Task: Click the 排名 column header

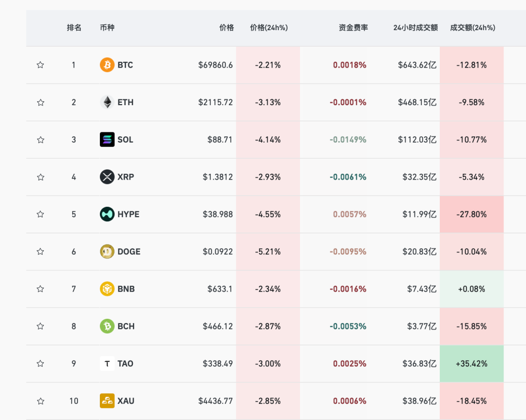Action: (x=74, y=28)
